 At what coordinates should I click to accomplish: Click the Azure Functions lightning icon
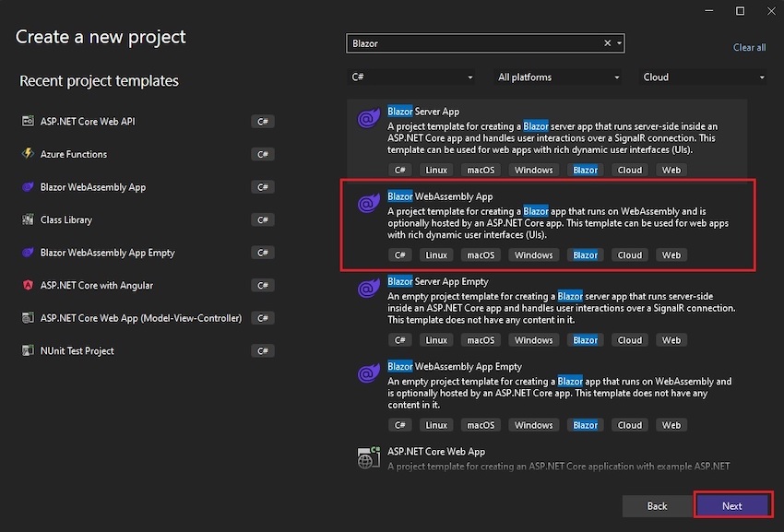(x=28, y=153)
